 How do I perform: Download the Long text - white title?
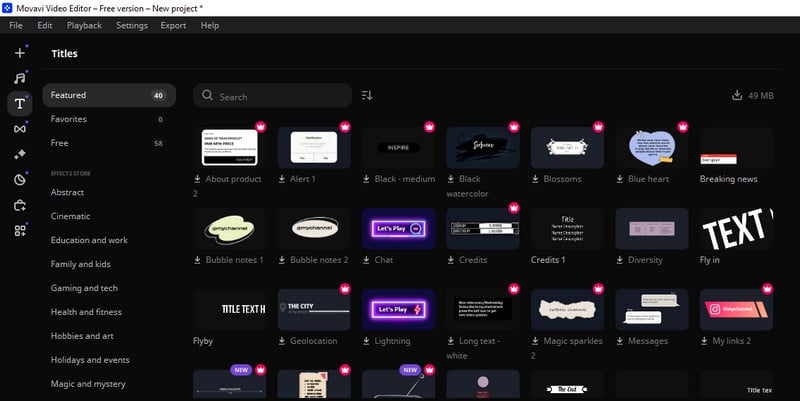(451, 341)
